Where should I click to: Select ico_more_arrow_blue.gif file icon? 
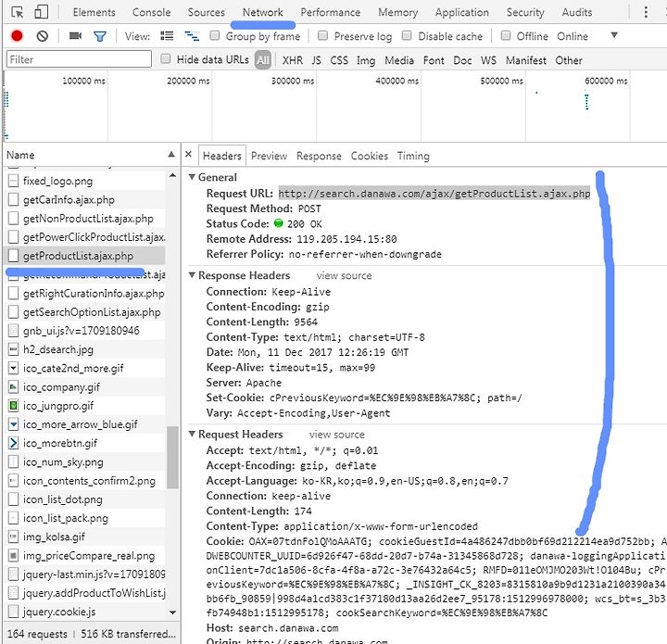pyautogui.click(x=13, y=424)
